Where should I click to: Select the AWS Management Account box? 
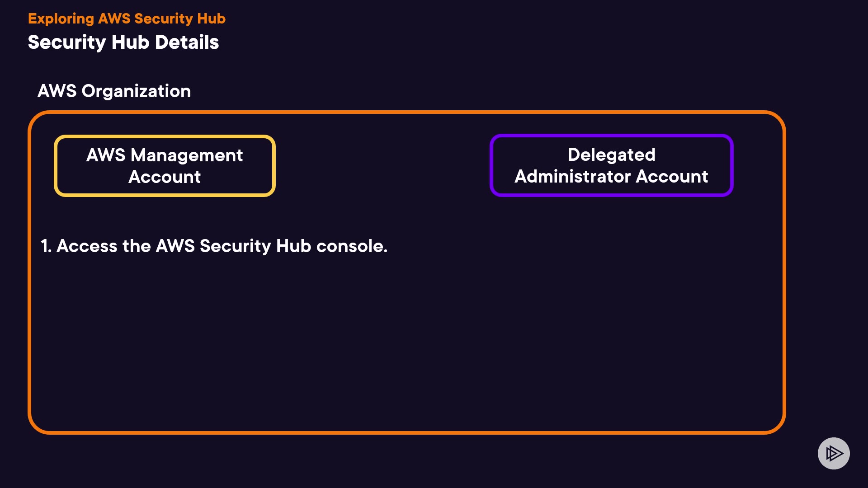pyautogui.click(x=165, y=166)
